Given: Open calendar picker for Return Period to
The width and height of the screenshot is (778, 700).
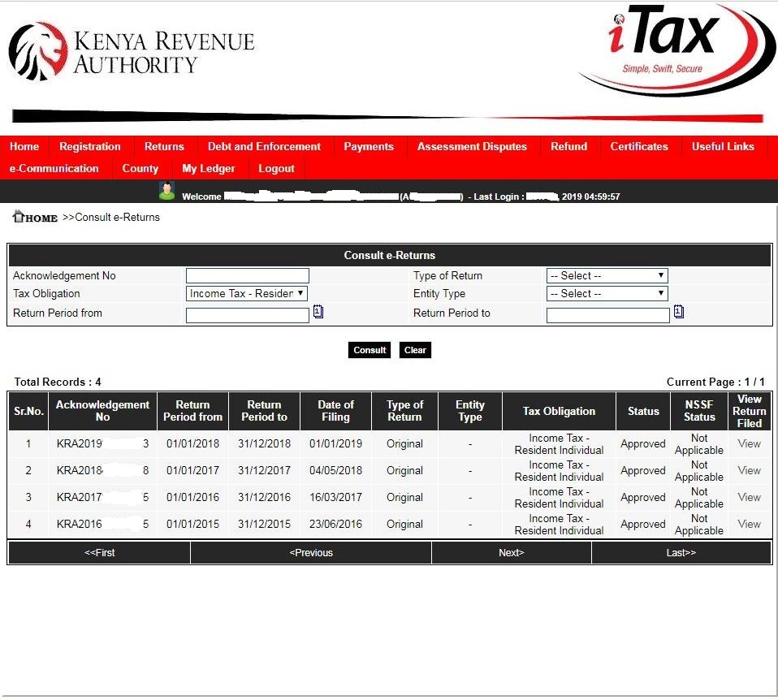Looking at the screenshot, I should pos(679,312).
